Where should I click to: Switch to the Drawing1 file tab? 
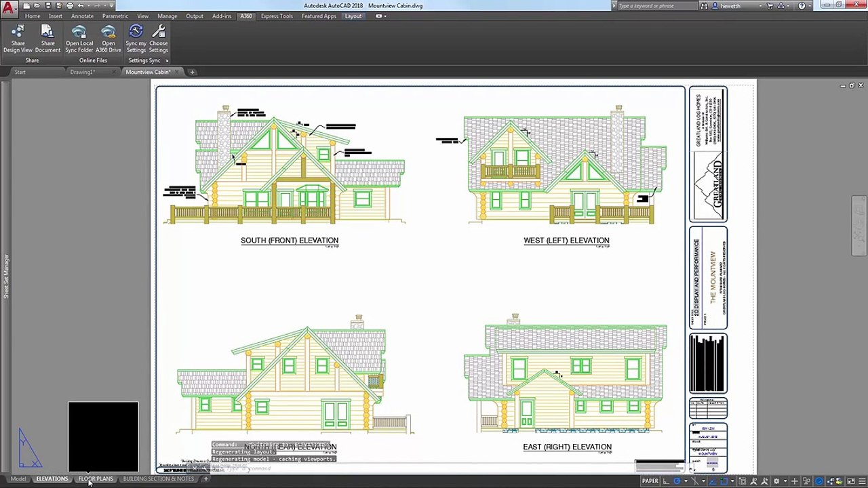[x=82, y=72]
